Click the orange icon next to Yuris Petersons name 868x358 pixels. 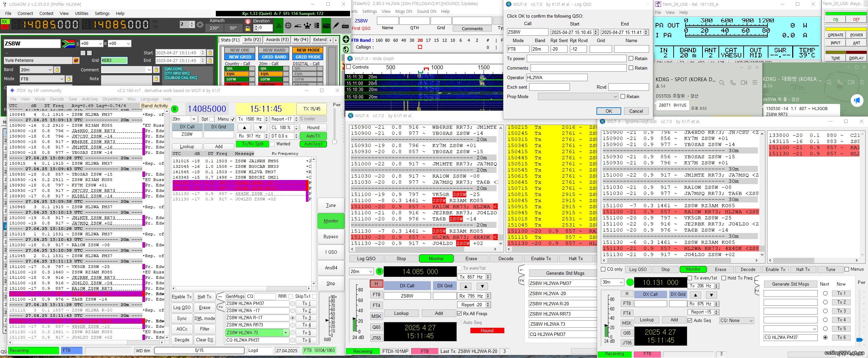tap(76, 60)
